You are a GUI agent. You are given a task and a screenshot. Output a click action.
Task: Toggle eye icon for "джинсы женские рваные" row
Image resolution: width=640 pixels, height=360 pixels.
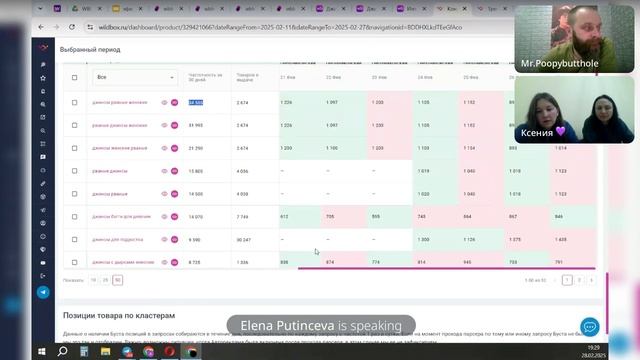coord(164,148)
